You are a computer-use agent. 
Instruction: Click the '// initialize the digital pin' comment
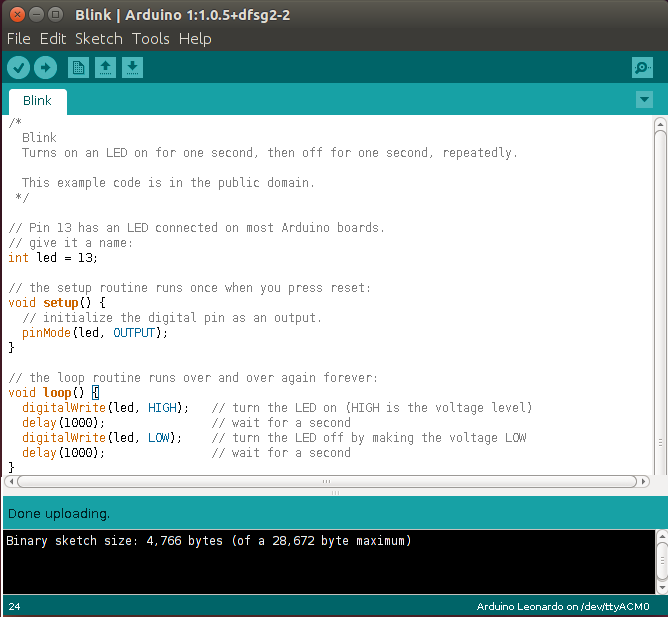coord(172,318)
